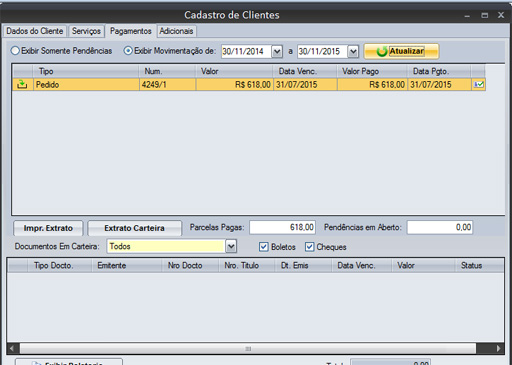Open the start date 30/11/2014 dropdown arrow
Image resolution: width=512 pixels, height=365 pixels.
point(277,51)
